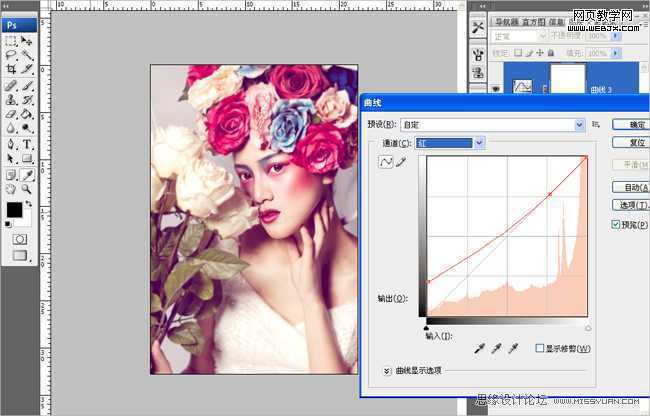Click the 确定 button in Curves
This screenshot has width=650, height=416.
tap(631, 125)
